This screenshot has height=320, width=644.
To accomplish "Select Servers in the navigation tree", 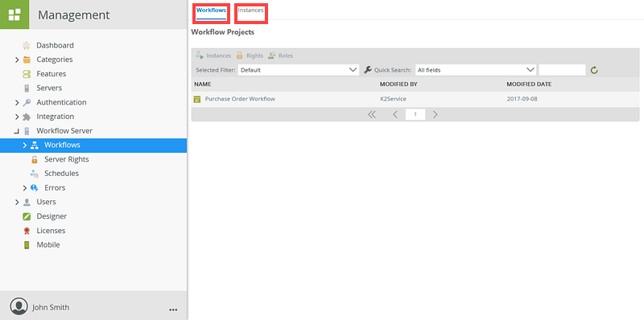I will pyautogui.click(x=49, y=88).
